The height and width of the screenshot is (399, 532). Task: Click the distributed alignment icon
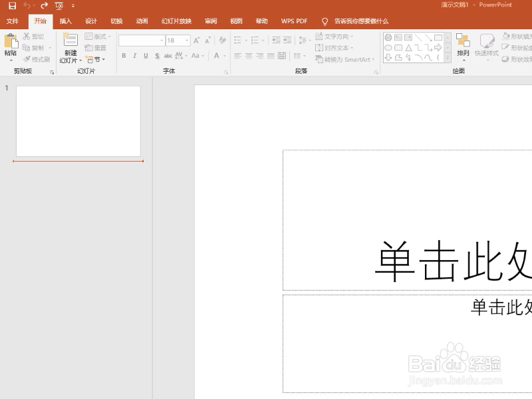coord(281,56)
